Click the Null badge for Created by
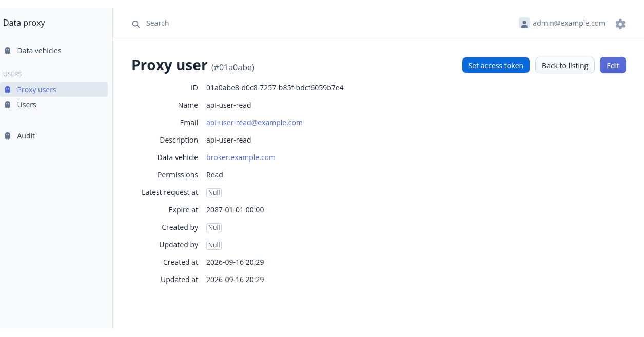644x337 pixels. point(214,228)
